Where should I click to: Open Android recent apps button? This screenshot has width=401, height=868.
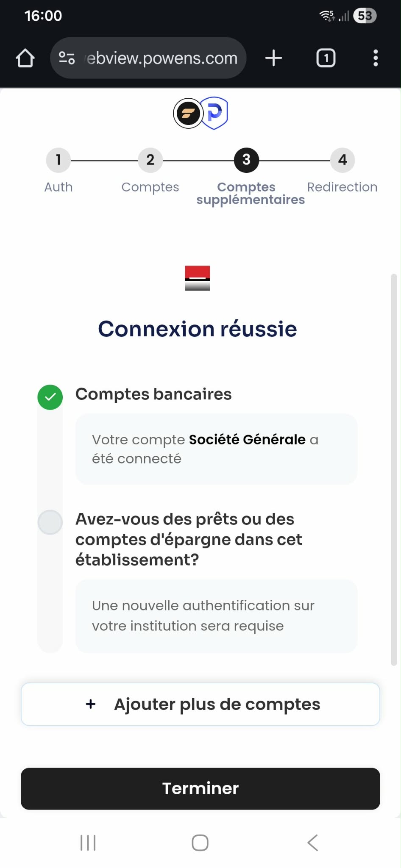pos(88,843)
